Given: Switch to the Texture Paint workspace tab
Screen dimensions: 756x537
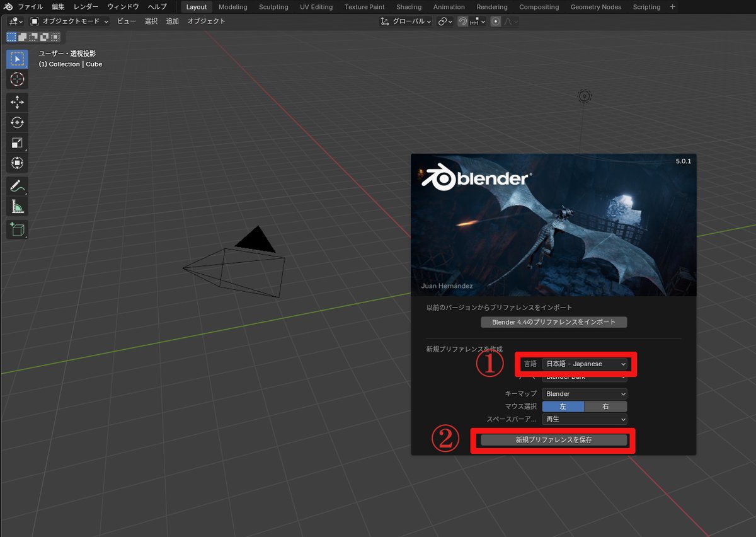Looking at the screenshot, I should click(364, 7).
